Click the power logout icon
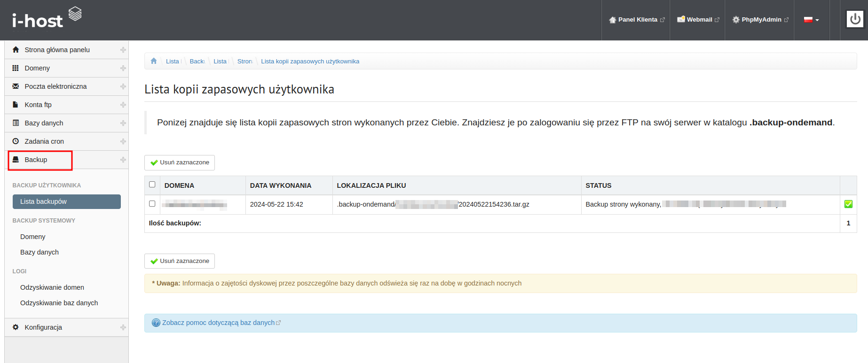The image size is (868, 363). point(855,19)
